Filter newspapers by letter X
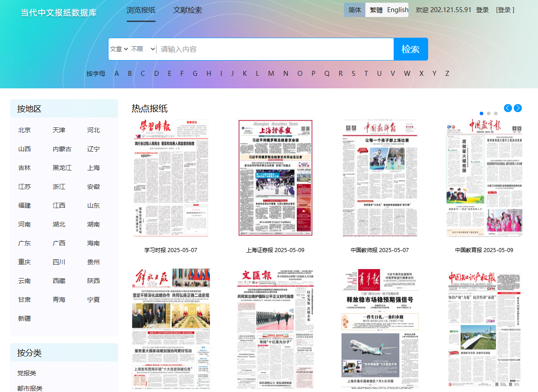 point(421,74)
